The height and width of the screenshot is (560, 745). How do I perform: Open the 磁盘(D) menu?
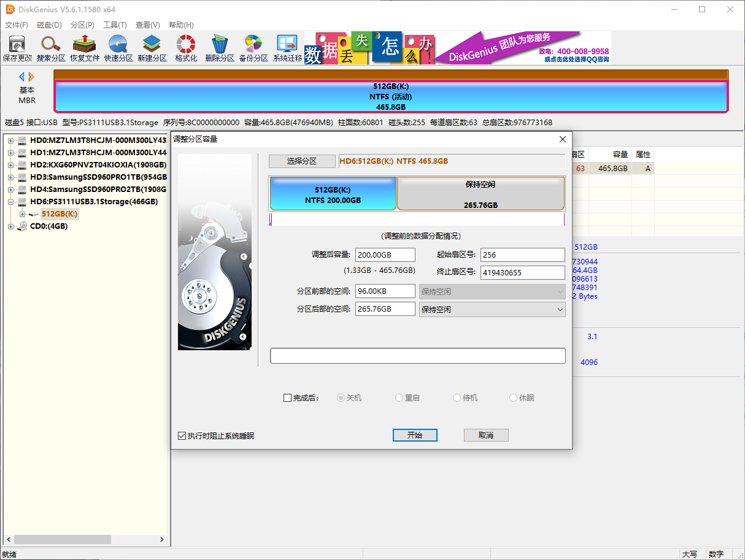point(49,25)
